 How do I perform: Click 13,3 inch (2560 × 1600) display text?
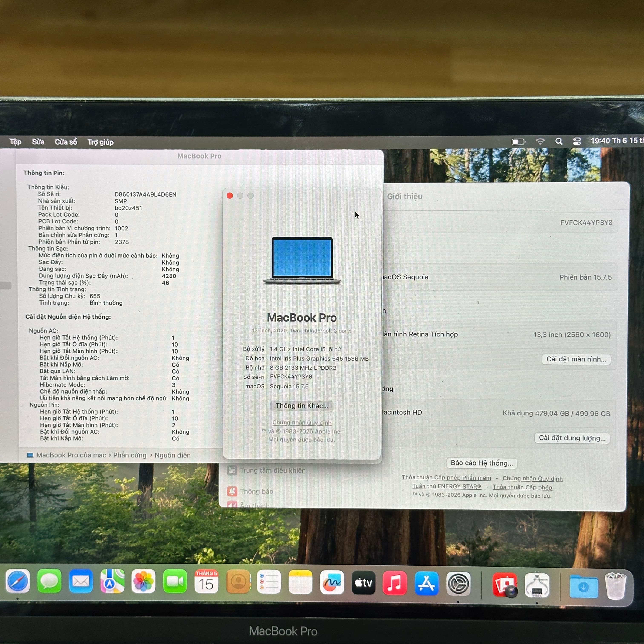click(572, 335)
